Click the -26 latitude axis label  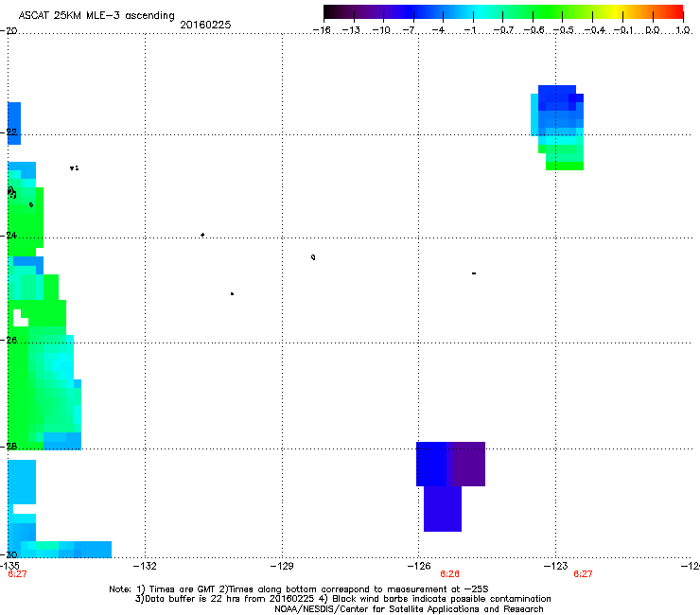(9, 341)
